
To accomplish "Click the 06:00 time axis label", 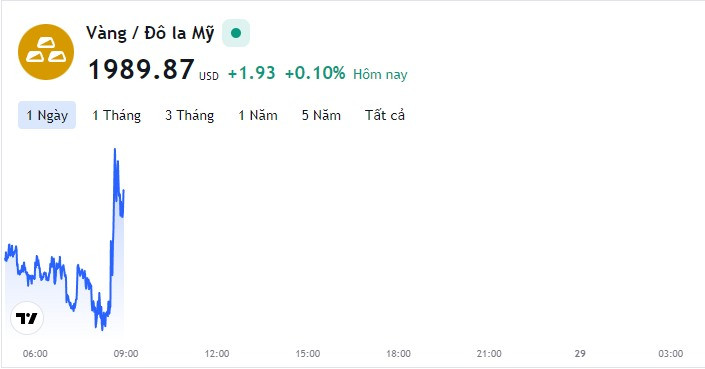I will coord(35,354).
